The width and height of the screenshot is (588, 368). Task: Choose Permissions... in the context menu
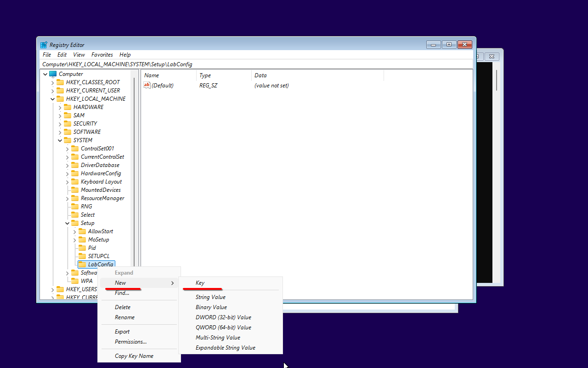[139, 342]
